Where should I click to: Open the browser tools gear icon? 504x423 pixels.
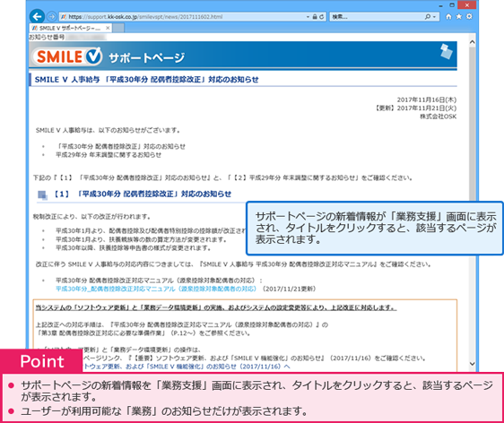tap(469, 16)
